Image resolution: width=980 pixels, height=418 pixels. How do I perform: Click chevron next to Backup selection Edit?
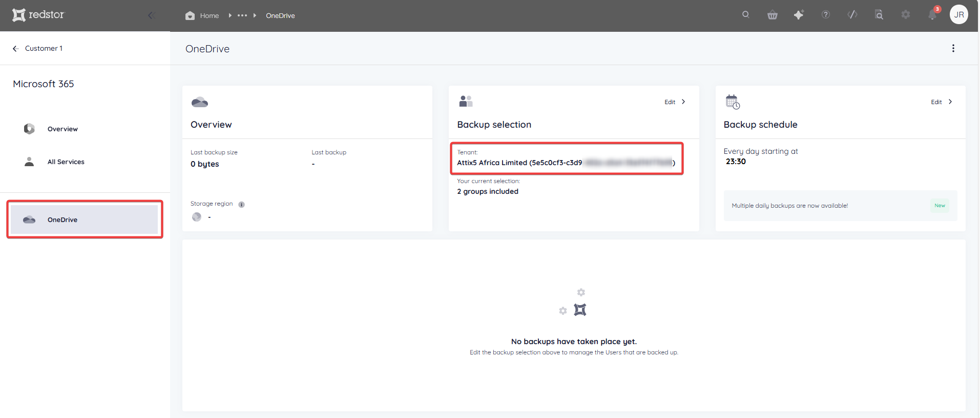click(x=683, y=102)
